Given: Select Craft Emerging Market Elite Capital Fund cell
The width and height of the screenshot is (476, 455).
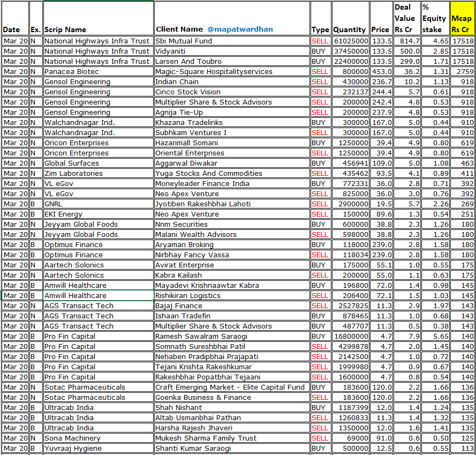Looking at the screenshot, I should click(x=232, y=387).
